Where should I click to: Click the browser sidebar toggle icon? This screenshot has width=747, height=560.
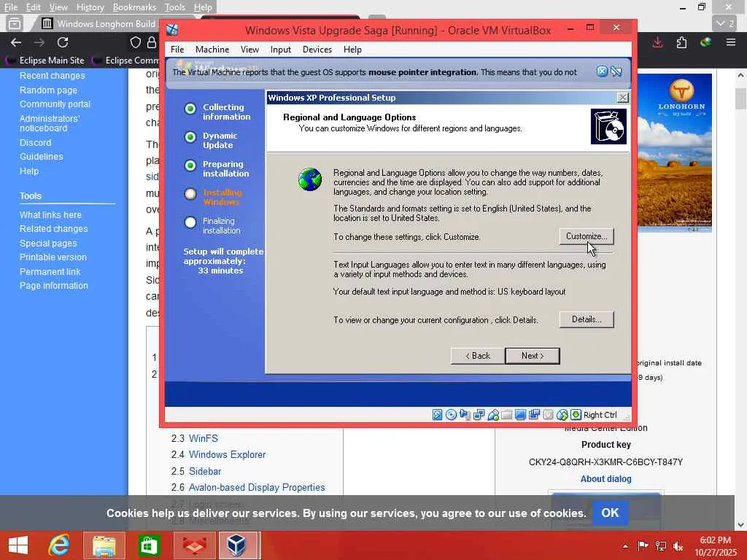tap(15, 23)
